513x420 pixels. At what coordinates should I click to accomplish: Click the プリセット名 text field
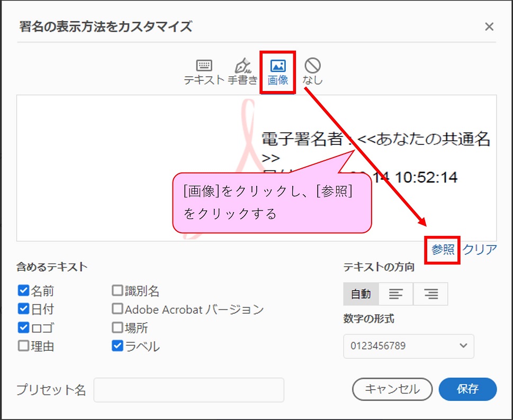188,390
